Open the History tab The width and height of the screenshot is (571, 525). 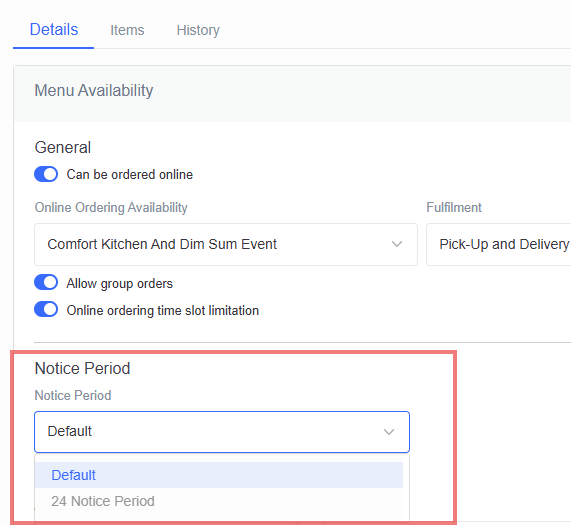tap(198, 30)
